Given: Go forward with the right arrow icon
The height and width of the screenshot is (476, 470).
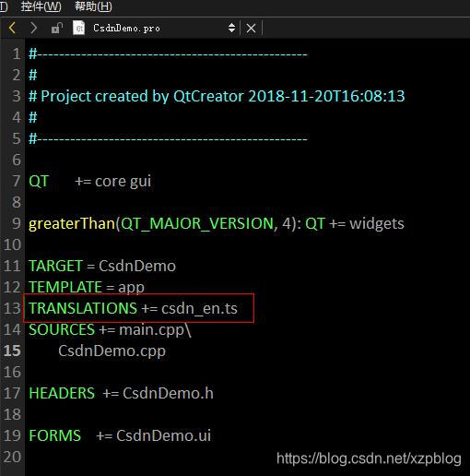Looking at the screenshot, I should coord(33,28).
